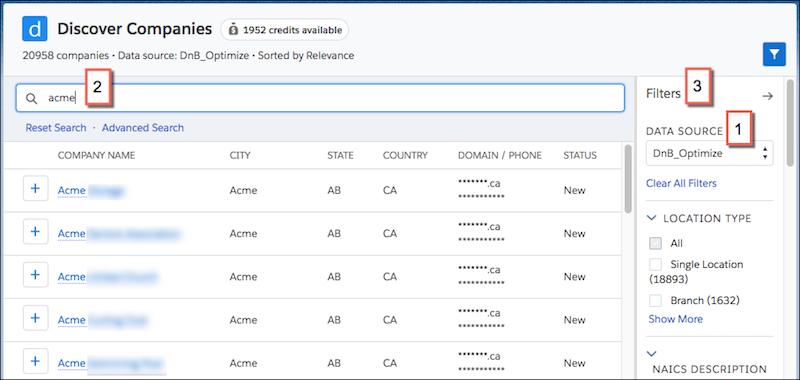The image size is (800, 380).
Task: Click AB state in second row
Action: [334, 234]
